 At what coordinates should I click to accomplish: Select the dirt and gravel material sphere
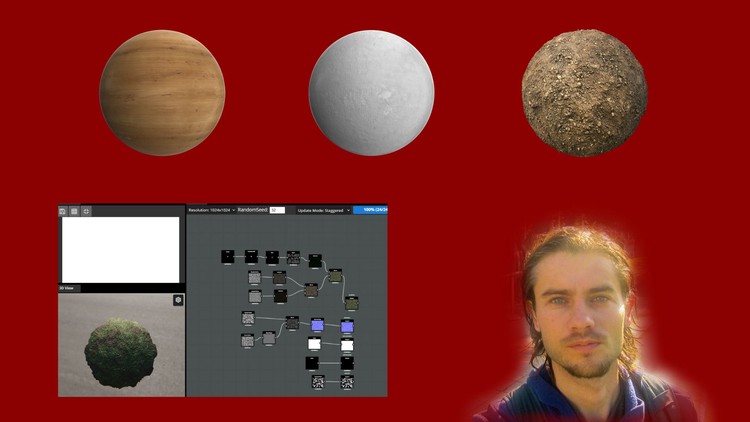(x=585, y=93)
